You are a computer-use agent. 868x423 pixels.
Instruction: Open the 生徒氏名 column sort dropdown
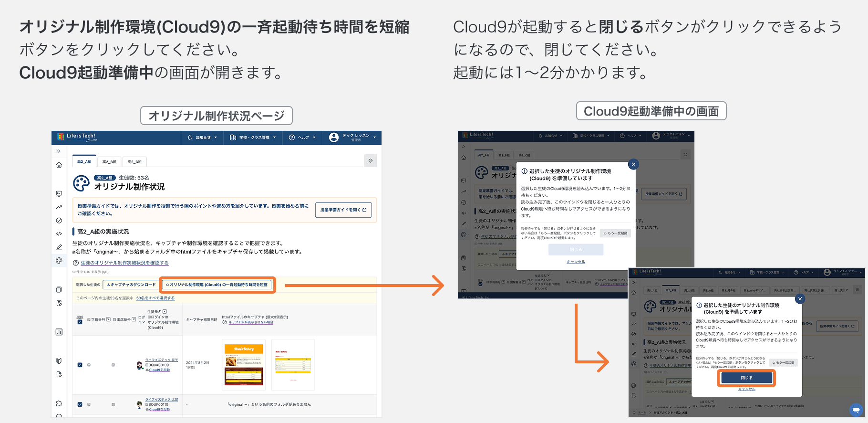click(165, 312)
